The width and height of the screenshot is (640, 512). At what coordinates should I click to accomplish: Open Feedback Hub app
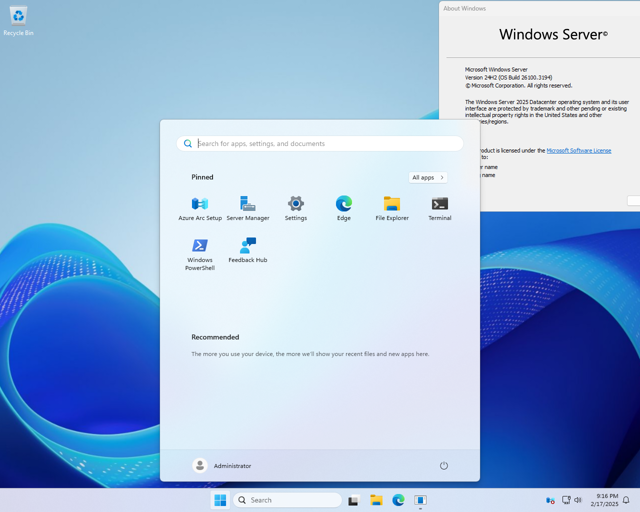[x=248, y=250]
